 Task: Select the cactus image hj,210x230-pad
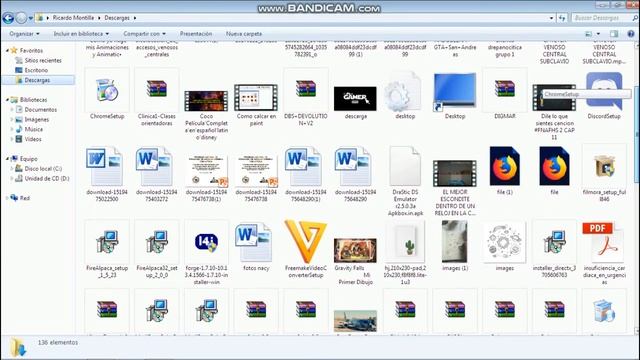405,243
